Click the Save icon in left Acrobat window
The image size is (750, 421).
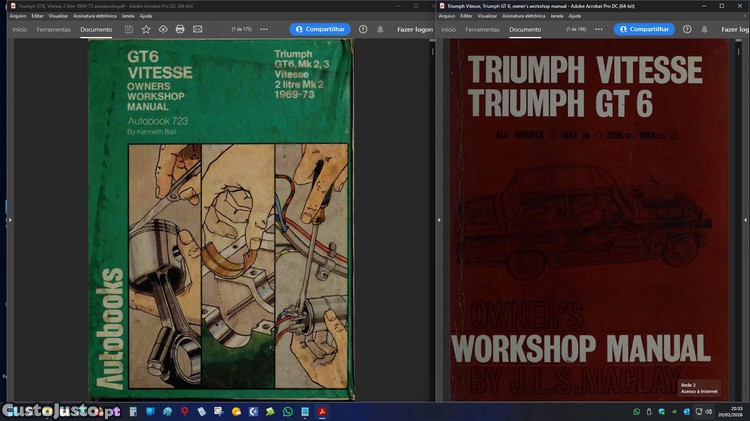tap(129, 29)
